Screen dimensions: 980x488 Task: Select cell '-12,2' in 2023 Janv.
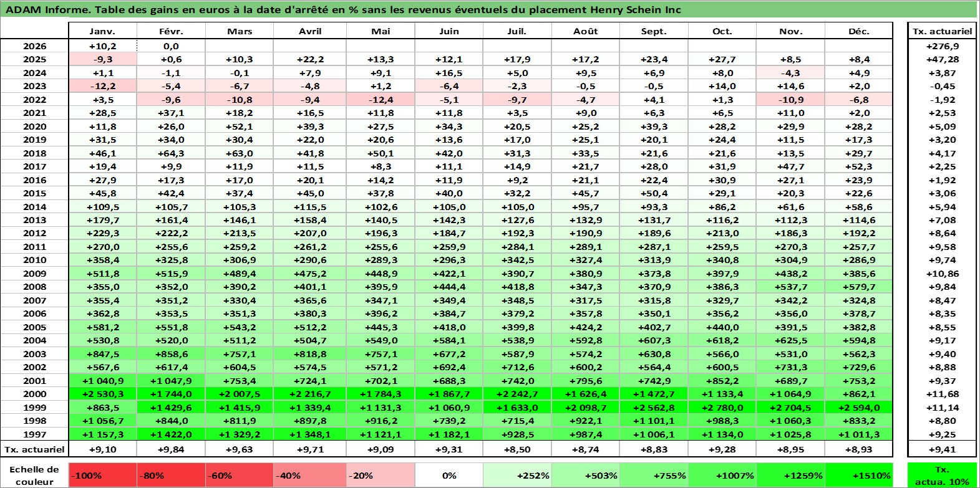[x=102, y=86]
